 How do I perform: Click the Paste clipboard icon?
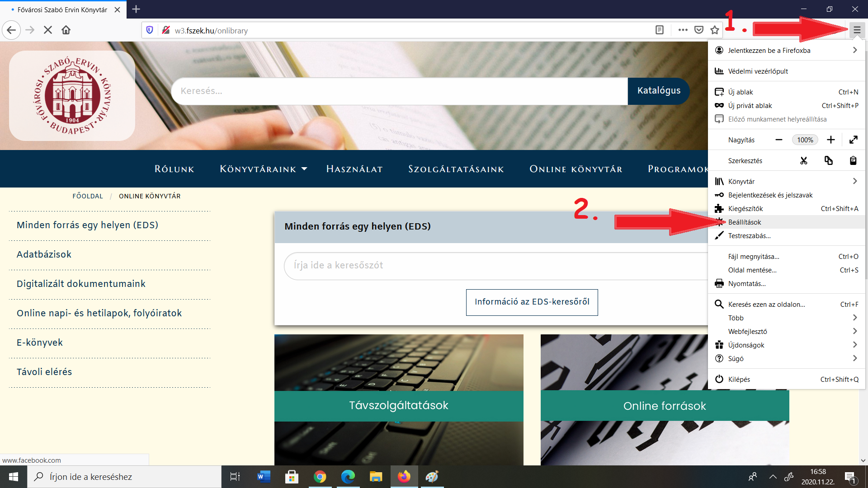coord(853,161)
